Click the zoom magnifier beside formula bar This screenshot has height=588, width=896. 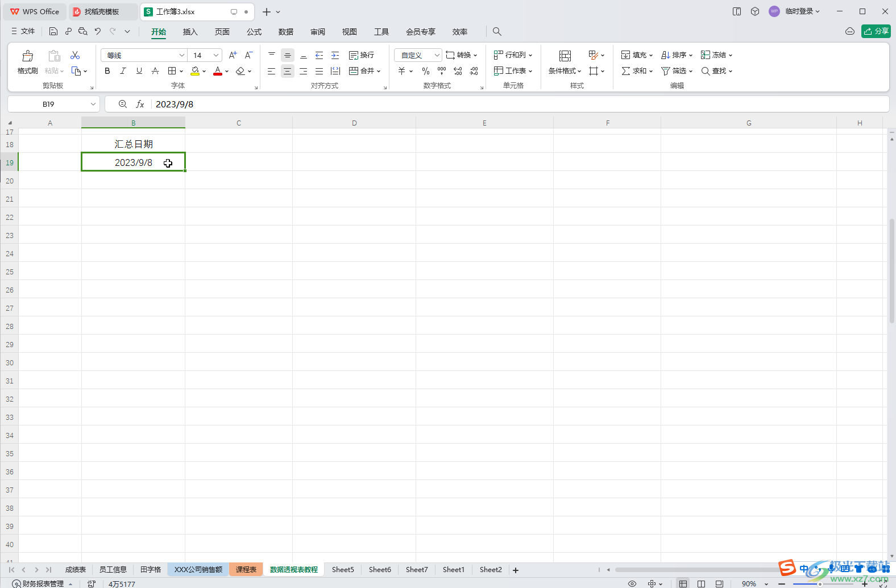coord(122,105)
